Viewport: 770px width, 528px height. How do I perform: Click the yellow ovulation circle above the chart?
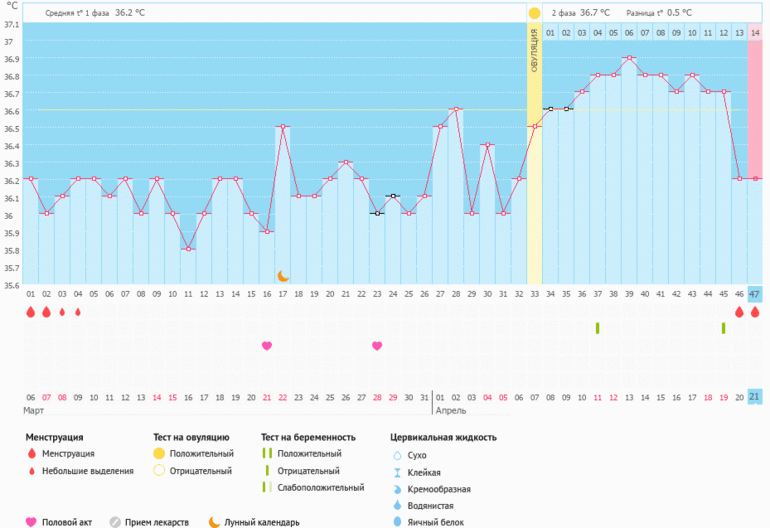[534, 13]
